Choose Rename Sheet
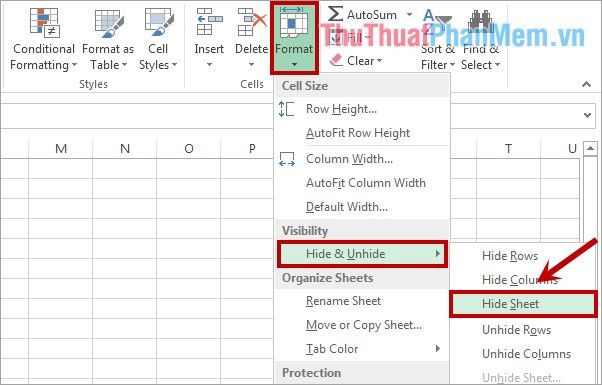602x385 pixels. point(362,301)
